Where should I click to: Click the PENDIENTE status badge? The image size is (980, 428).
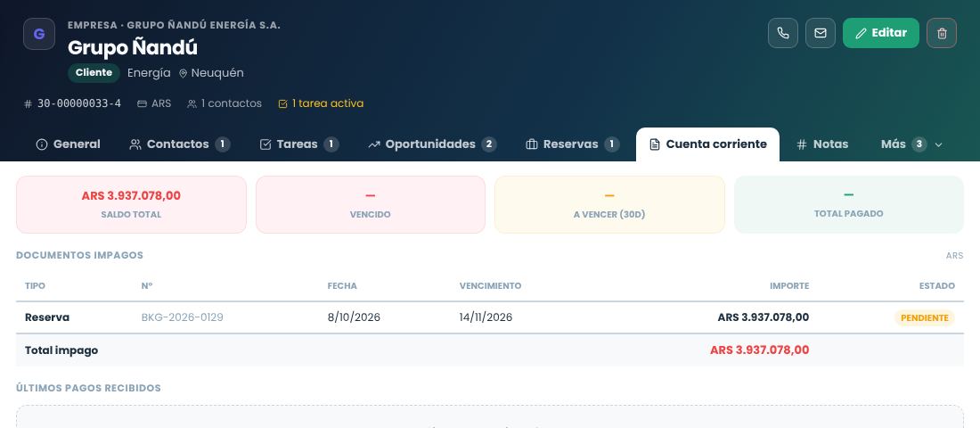(925, 317)
